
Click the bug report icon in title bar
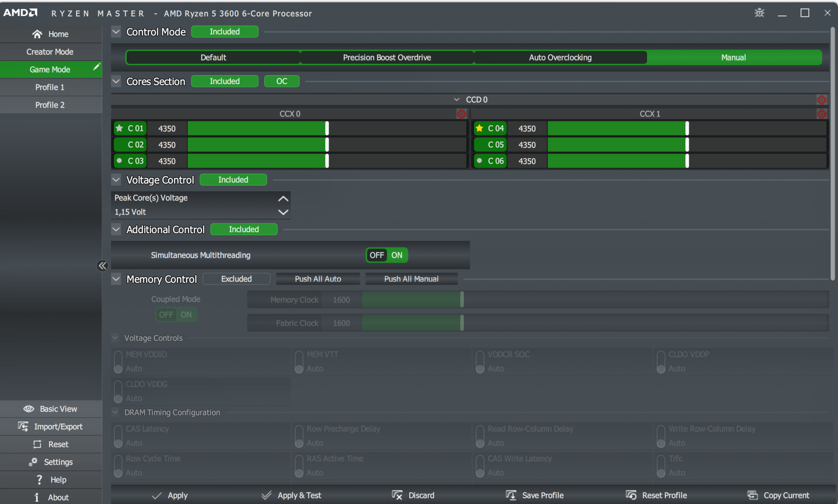point(760,13)
